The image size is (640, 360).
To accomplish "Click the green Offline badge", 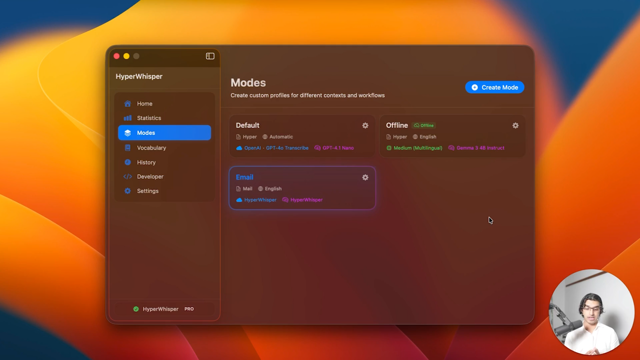I will [x=424, y=125].
